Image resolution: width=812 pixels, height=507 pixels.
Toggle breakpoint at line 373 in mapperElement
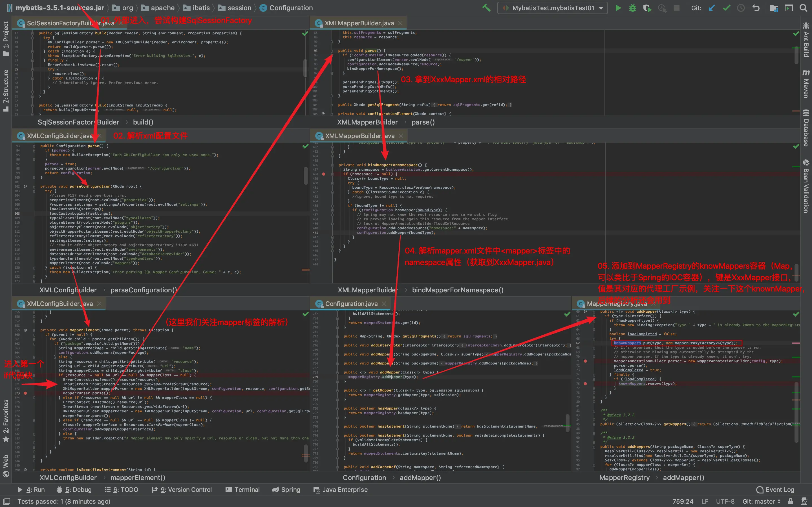(x=25, y=393)
